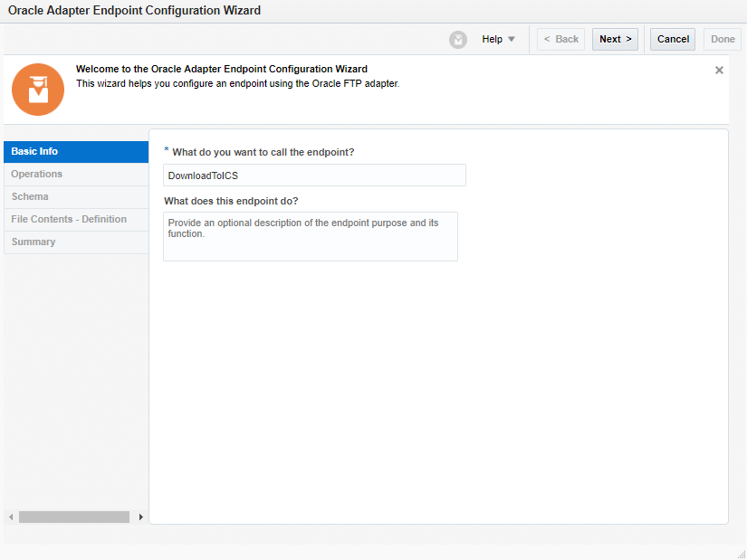Dismiss the welcome banner with the X
This screenshot has height=560, width=747.
pos(719,71)
